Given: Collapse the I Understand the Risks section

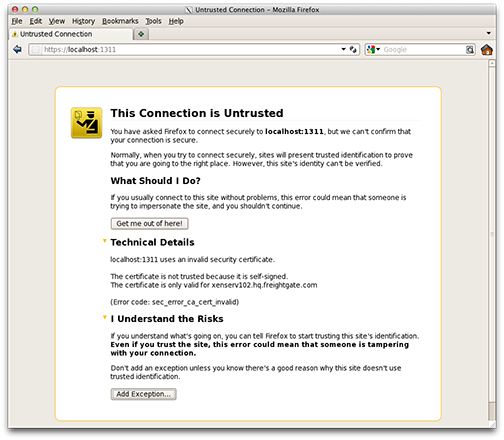Looking at the screenshot, I should point(105,318).
